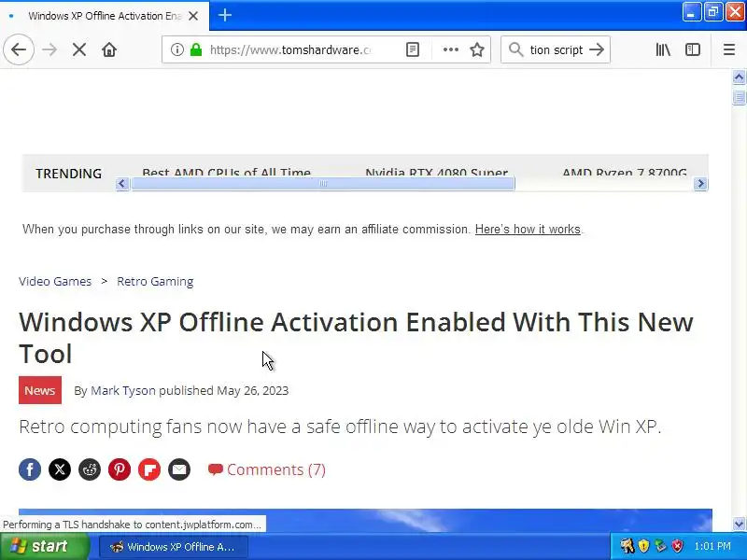Open the Library bookmarks and history icon
Screen dimensions: 747x560
[x=663, y=49]
